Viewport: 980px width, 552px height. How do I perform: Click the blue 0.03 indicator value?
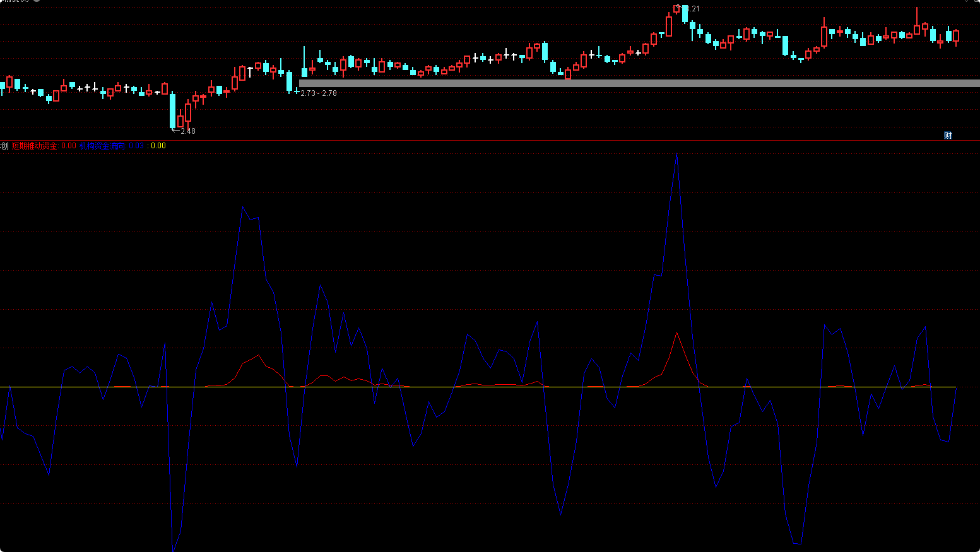(136, 146)
